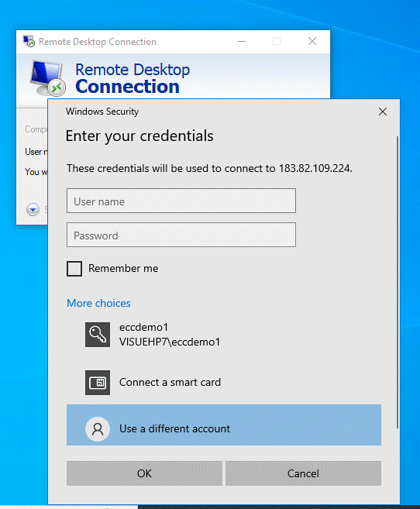Click Remote Desktop Connection title bar icon
Image resolution: width=420 pixels, height=509 pixels.
pyautogui.click(x=29, y=41)
